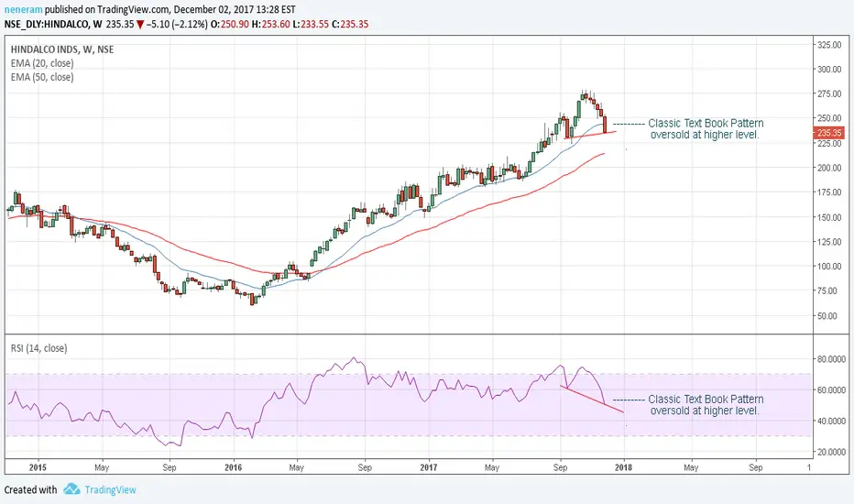Click the C:235.35 close price value
The width and height of the screenshot is (854, 504).
(x=350, y=24)
